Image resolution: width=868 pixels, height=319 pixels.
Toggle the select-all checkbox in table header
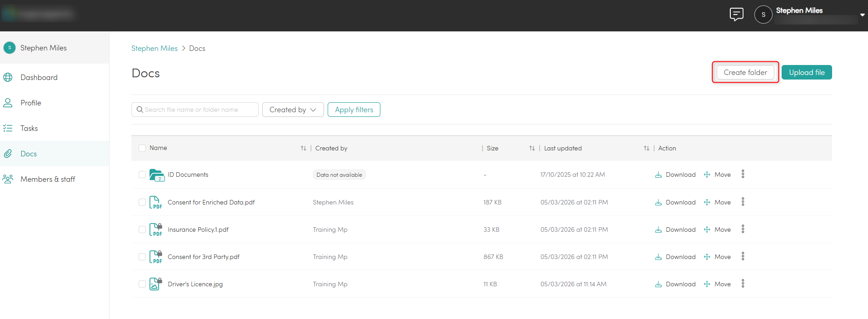coord(142,148)
